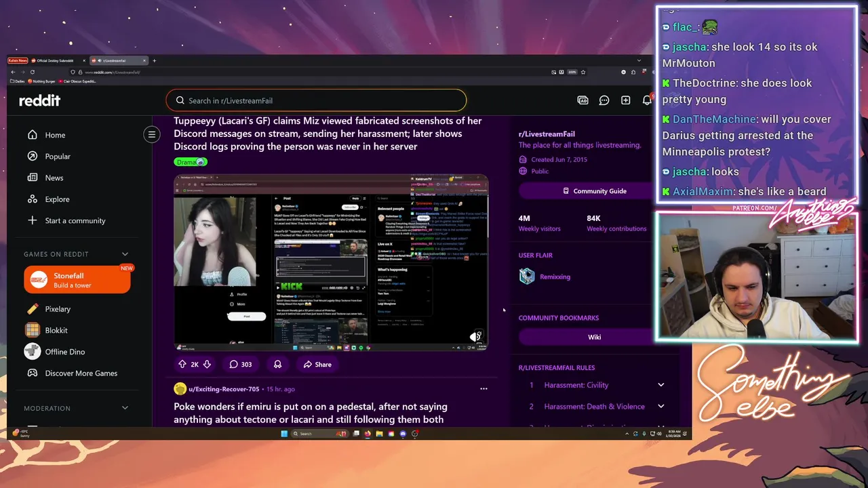This screenshot has width=868, height=488.
Task: Click Discover More Games
Action: pyautogui.click(x=71, y=373)
